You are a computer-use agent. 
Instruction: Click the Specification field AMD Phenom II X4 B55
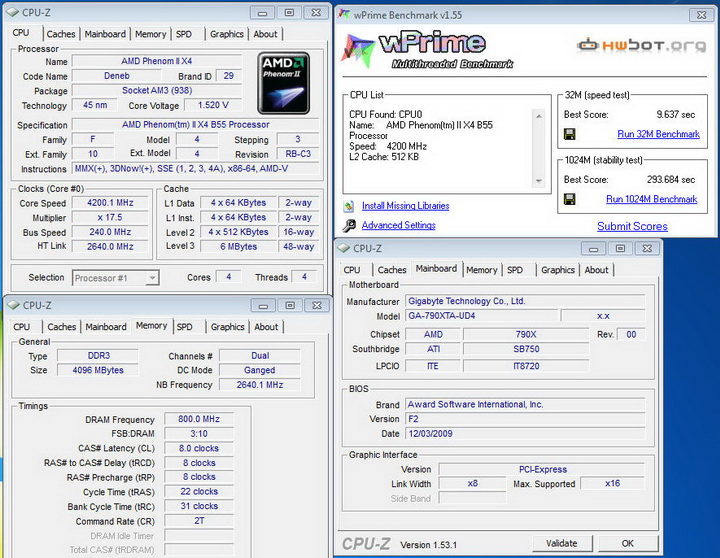point(196,124)
